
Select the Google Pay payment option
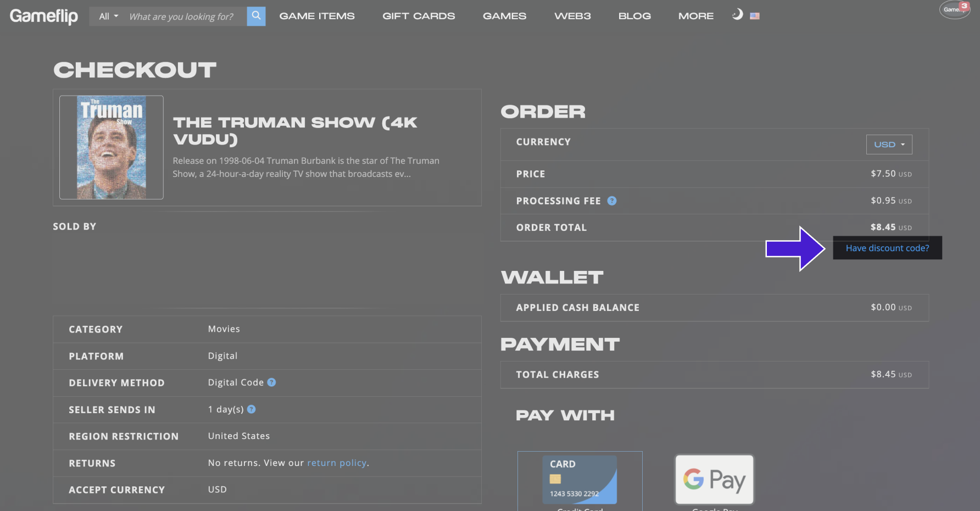(x=714, y=480)
